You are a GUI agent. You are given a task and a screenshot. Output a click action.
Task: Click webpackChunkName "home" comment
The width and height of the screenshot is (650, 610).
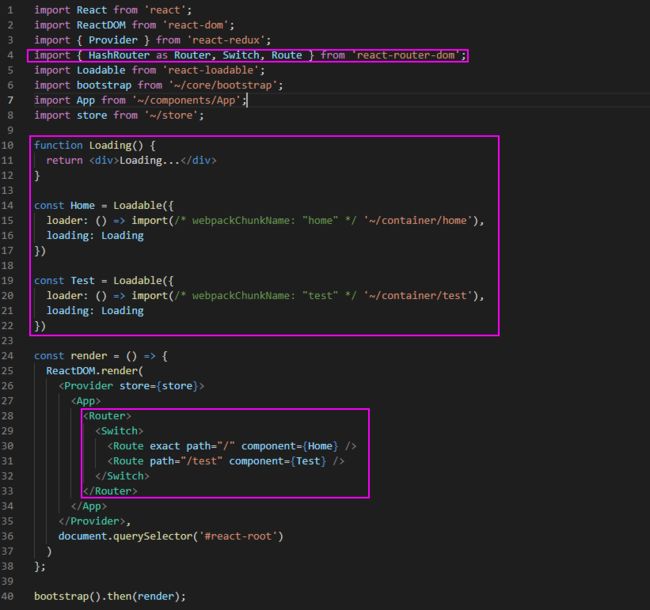(265, 220)
